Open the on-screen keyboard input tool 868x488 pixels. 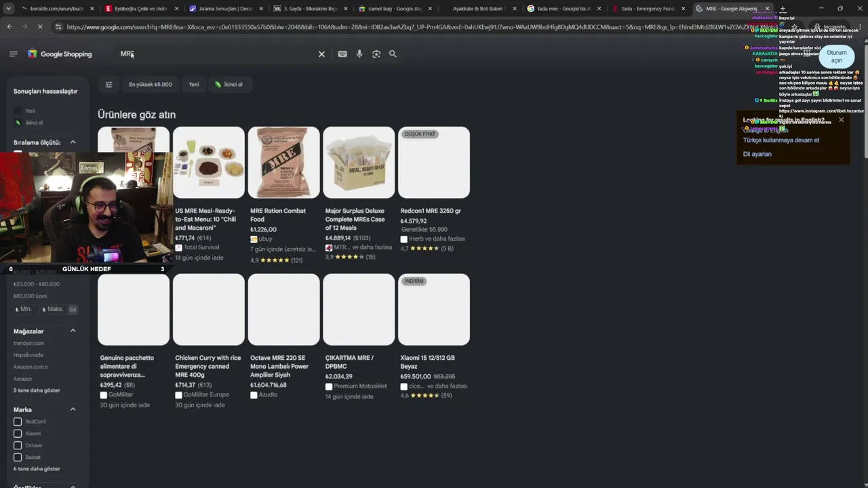pyautogui.click(x=342, y=54)
